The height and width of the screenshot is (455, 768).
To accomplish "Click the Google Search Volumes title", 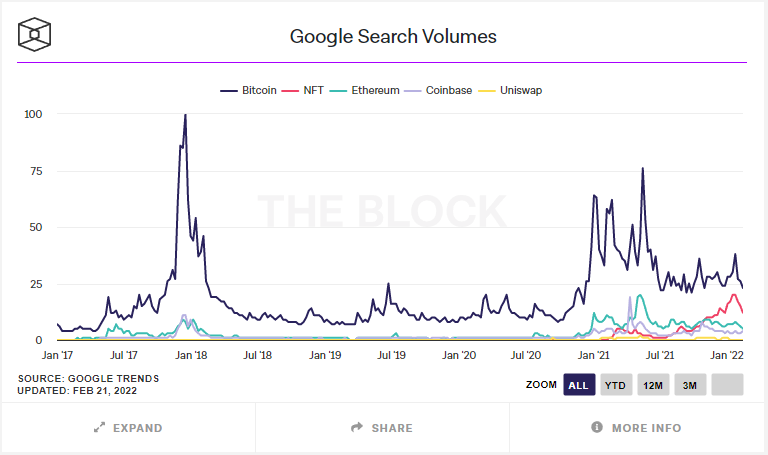I will [x=393, y=36].
